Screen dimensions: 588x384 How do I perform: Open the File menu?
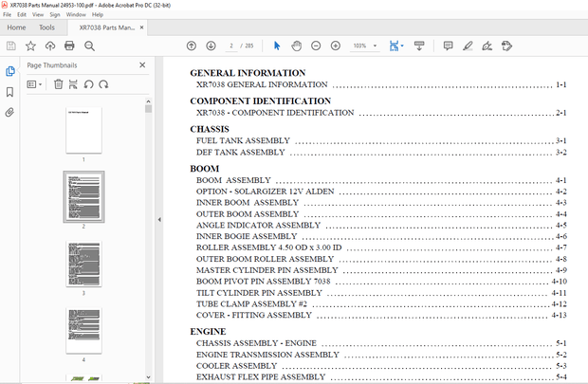click(8, 14)
